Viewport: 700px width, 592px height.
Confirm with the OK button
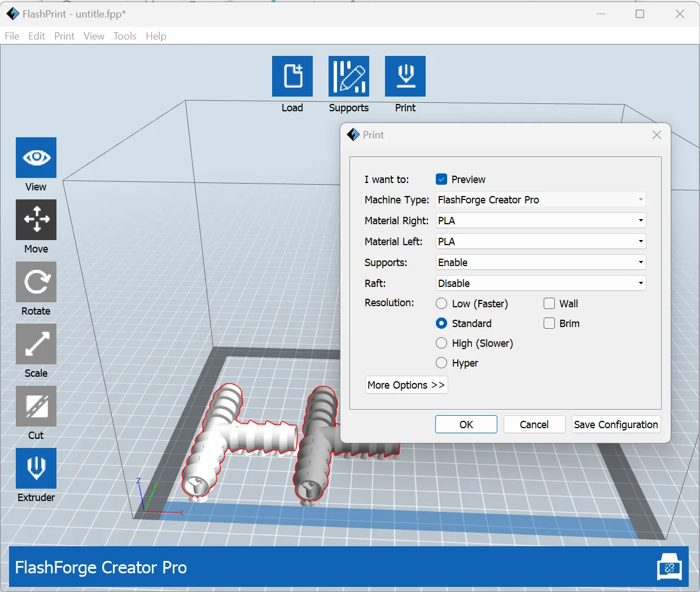click(466, 424)
